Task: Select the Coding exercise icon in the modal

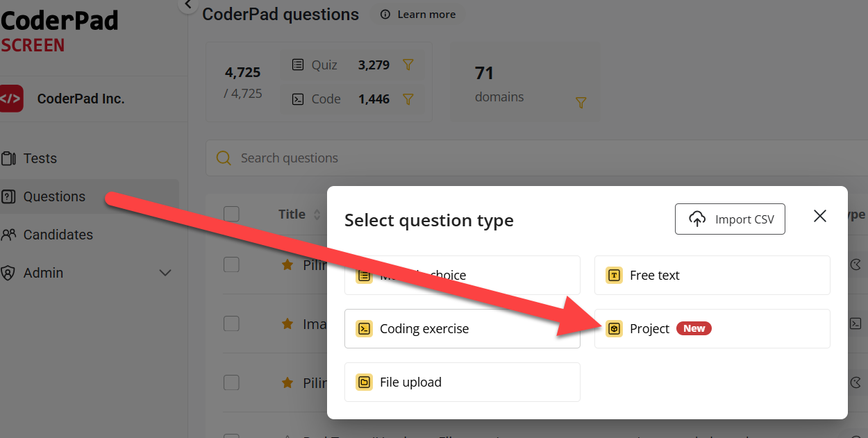Action: pos(364,328)
